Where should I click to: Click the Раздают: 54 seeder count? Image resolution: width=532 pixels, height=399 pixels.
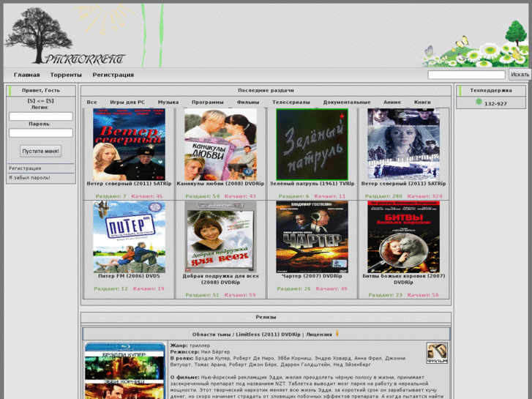[x=203, y=196]
